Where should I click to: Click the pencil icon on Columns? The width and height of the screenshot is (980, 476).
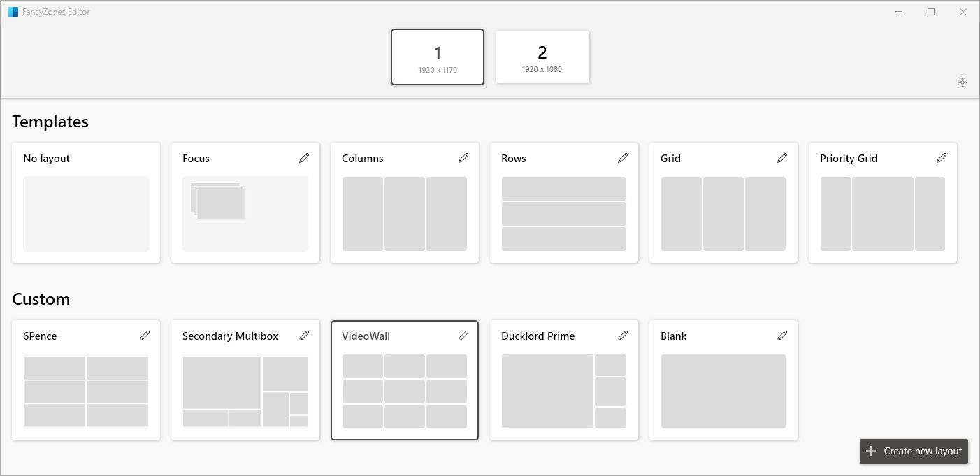pos(463,158)
